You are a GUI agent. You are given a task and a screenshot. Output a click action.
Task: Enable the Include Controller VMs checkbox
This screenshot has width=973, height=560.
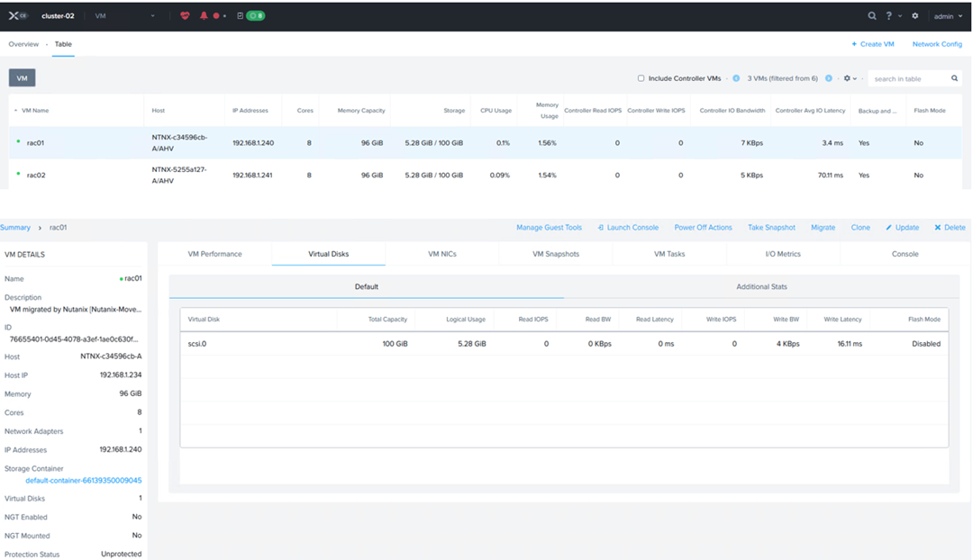pos(641,78)
